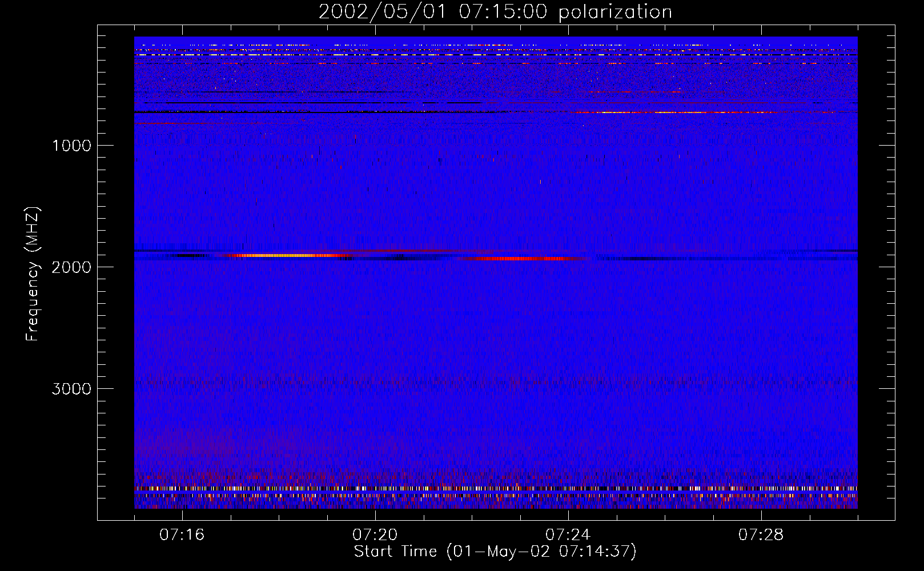Click the "1000" frequency tick label
The height and width of the screenshot is (571, 924).
tap(71, 146)
